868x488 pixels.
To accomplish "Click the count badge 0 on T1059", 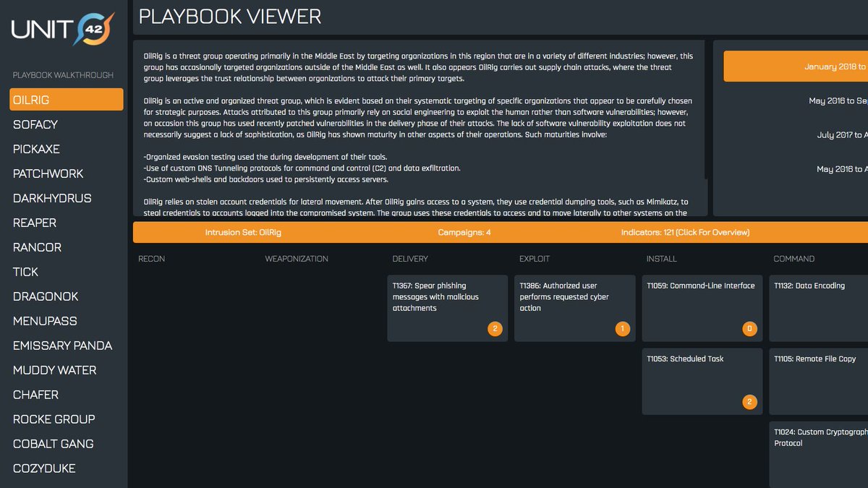I will (x=749, y=329).
